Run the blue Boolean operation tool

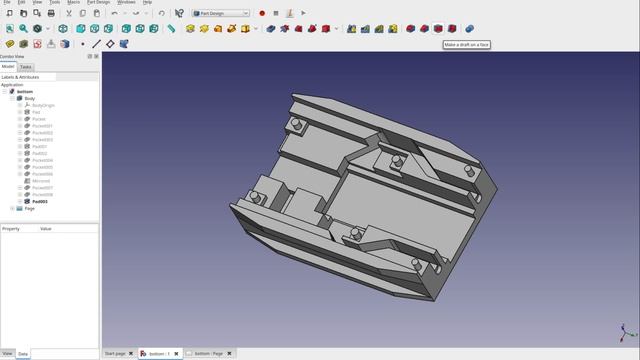point(470,29)
